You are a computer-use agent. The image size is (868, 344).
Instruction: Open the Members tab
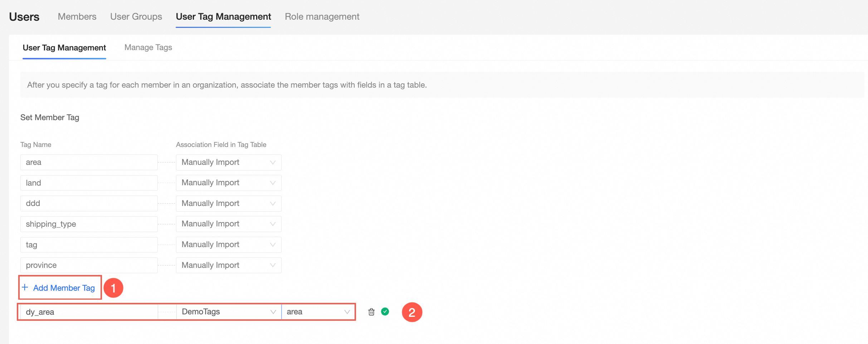pos(77,16)
